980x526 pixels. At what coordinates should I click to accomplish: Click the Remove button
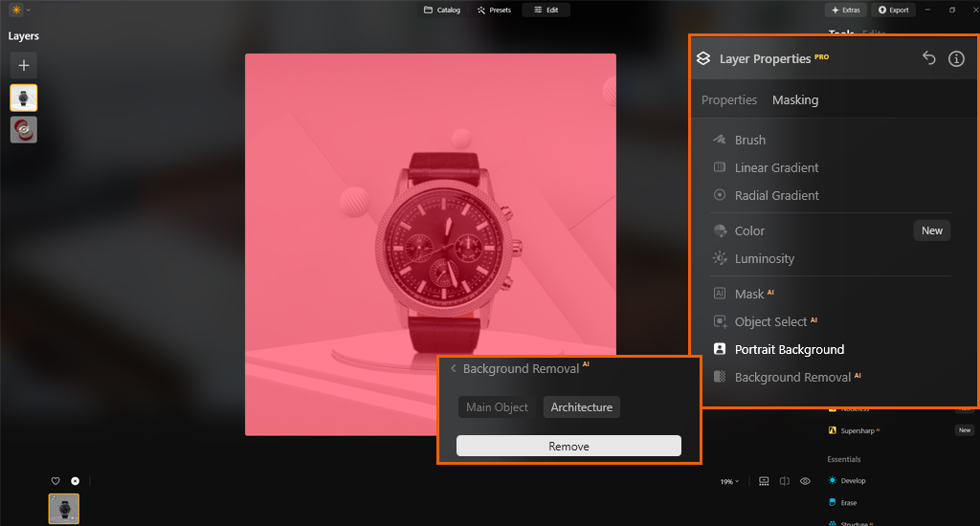click(568, 446)
